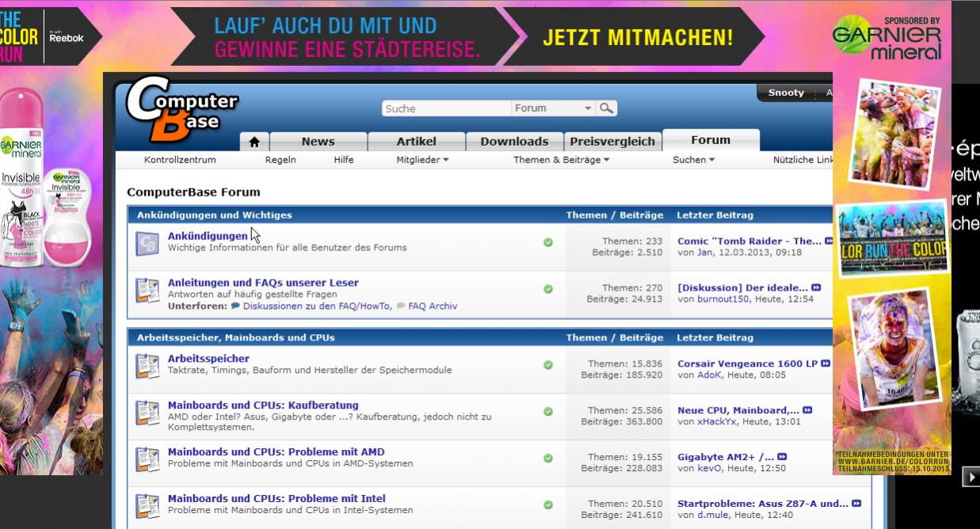Open user profile Snooty

[786, 93]
